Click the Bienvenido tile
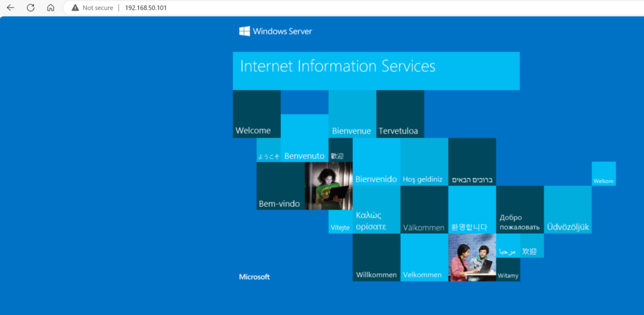The width and height of the screenshot is (644, 315). coord(376,162)
